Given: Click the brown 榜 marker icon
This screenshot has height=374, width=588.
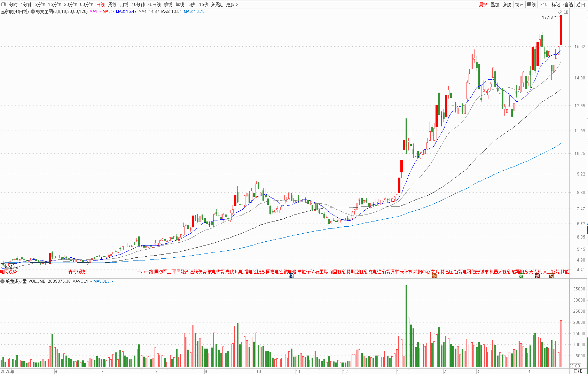Looking at the screenshot, I should coord(551,276).
